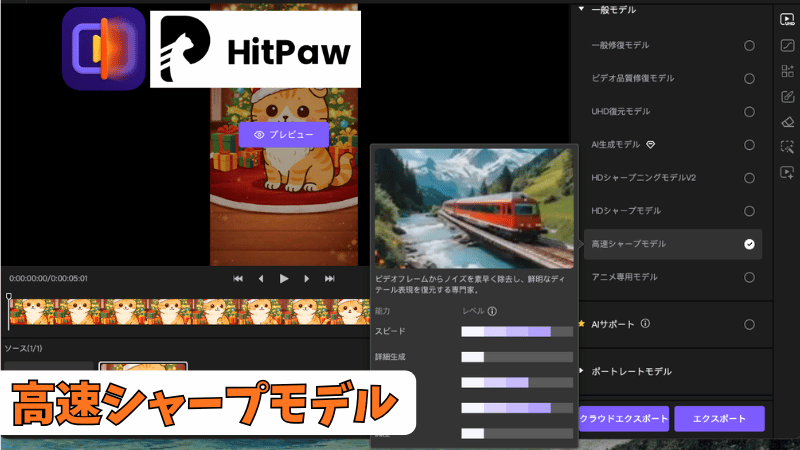This screenshot has width=800, height=450.
Task: Skip to the end of the video
Action: point(330,279)
